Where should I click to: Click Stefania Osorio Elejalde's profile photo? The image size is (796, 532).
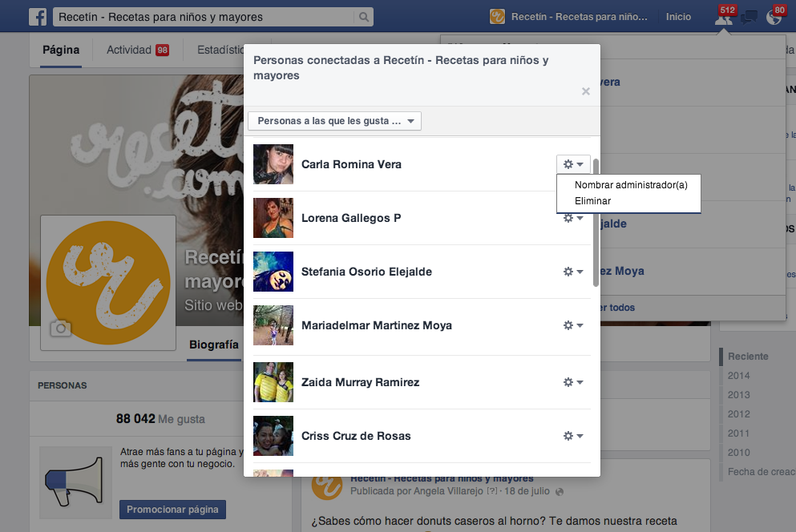273,272
